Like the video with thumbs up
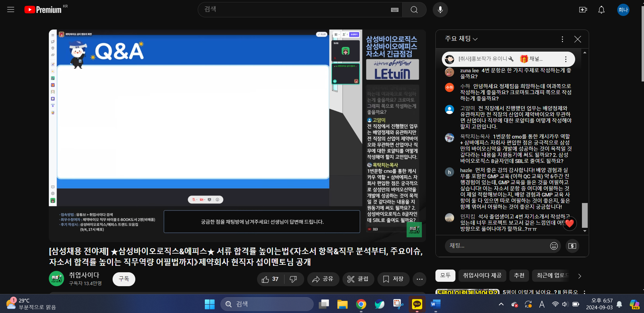This screenshot has height=313, width=644. click(x=270, y=279)
